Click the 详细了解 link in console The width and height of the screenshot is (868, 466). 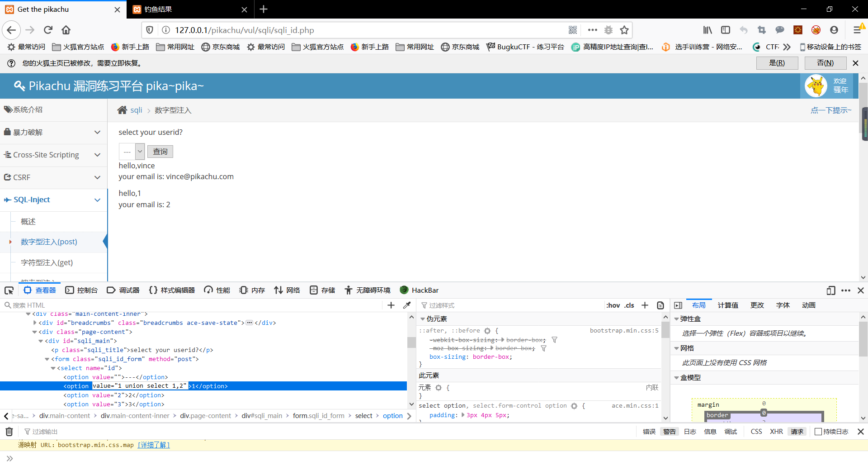click(154, 445)
